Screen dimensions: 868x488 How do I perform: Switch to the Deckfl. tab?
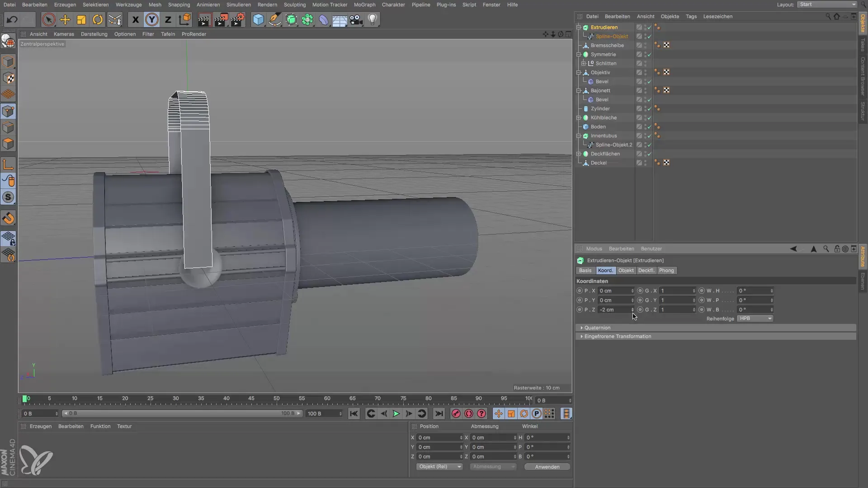point(646,270)
